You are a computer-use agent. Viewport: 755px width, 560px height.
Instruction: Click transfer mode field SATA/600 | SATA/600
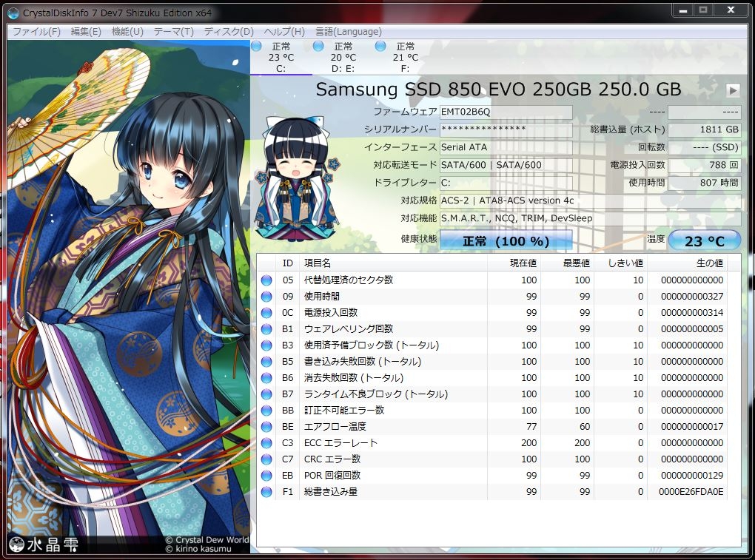506,166
